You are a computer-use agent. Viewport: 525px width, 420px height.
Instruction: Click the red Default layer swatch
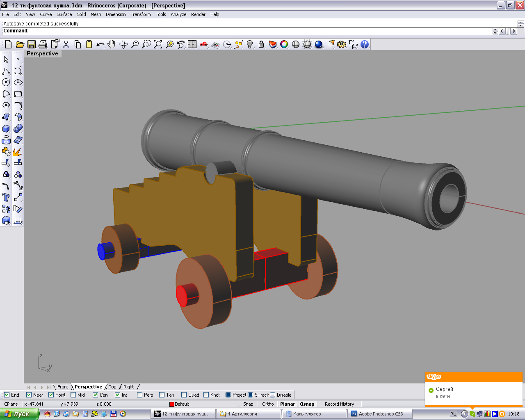pos(172,404)
